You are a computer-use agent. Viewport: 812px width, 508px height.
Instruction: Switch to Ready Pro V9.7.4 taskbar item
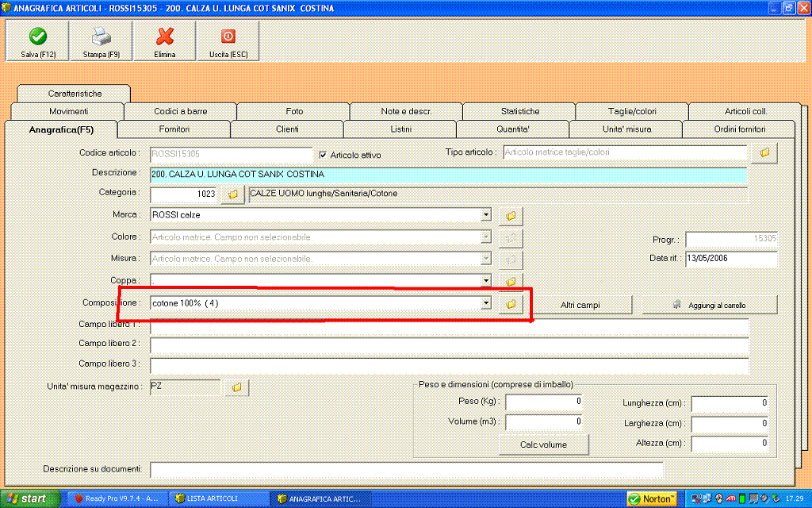click(117, 498)
